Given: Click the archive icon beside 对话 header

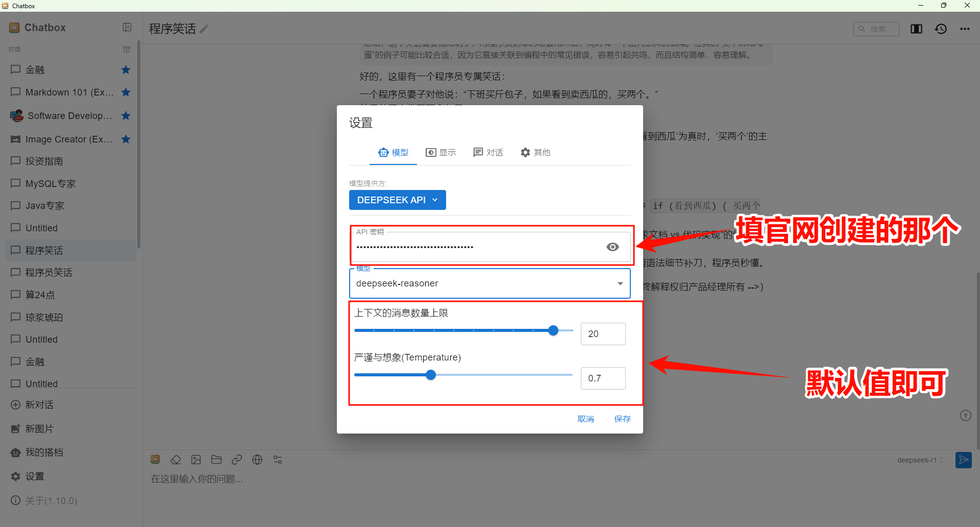Looking at the screenshot, I should point(127,50).
